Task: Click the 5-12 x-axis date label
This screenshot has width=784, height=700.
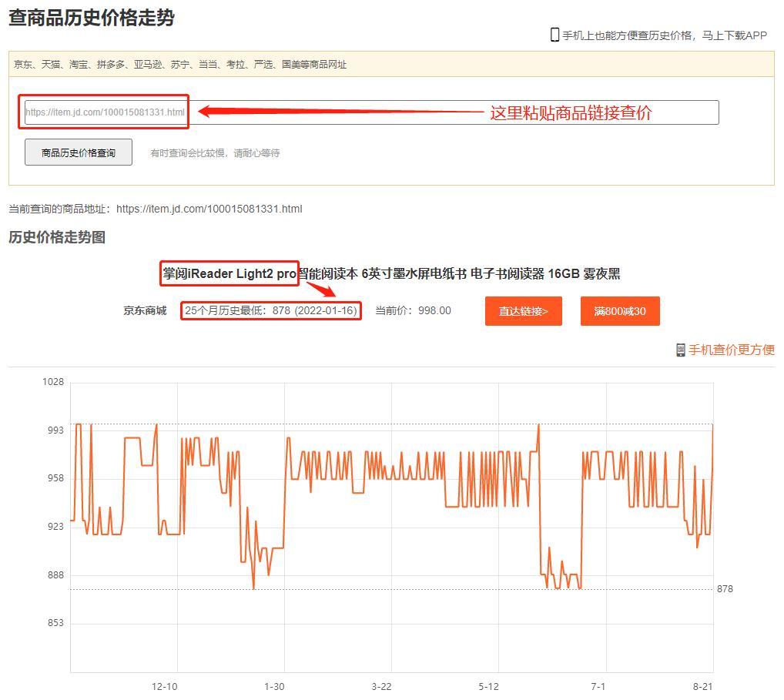Action: (488, 686)
